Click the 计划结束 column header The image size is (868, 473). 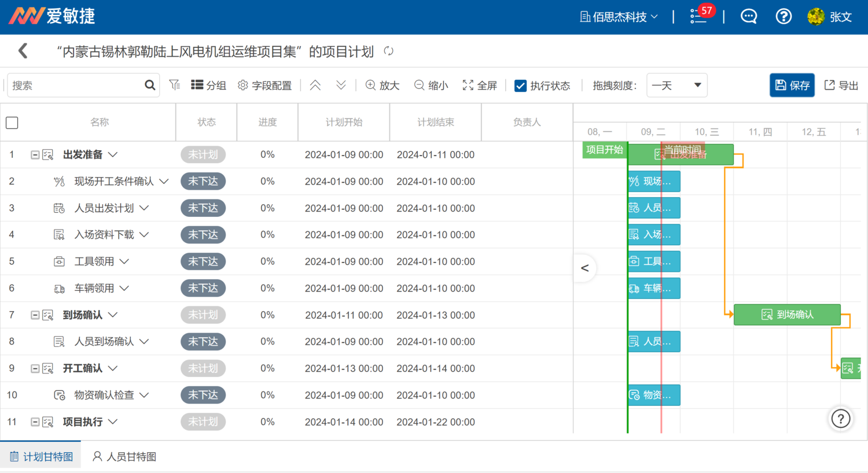pos(436,122)
